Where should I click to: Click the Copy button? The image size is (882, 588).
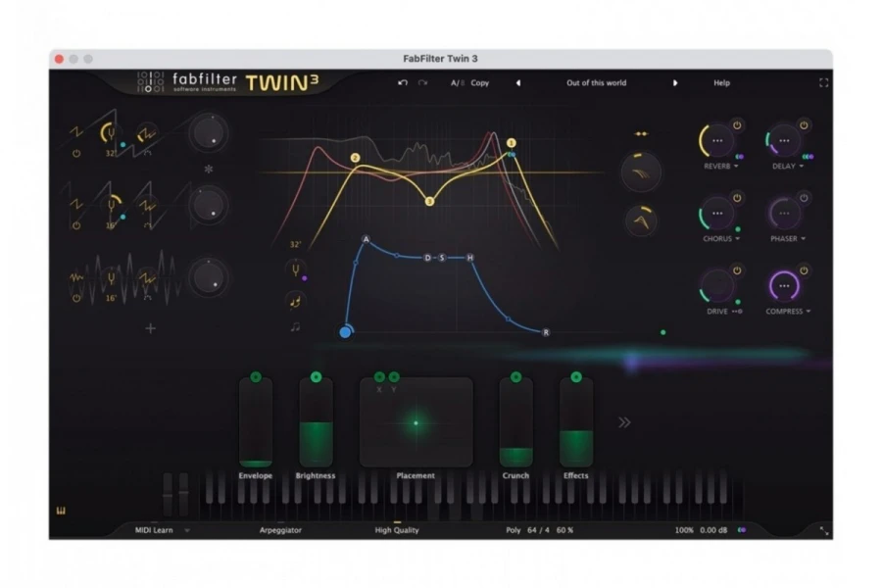coord(480,82)
